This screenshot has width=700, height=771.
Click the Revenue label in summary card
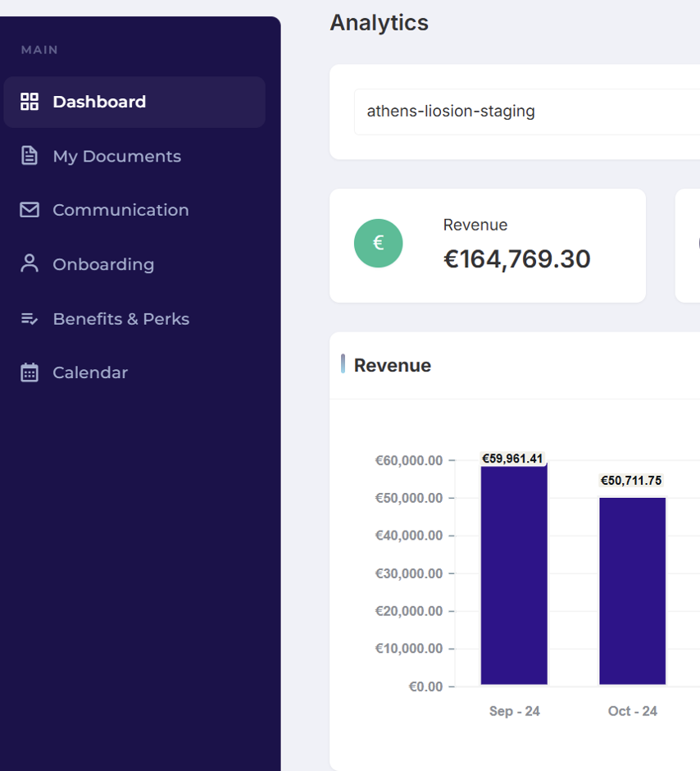pos(475,225)
